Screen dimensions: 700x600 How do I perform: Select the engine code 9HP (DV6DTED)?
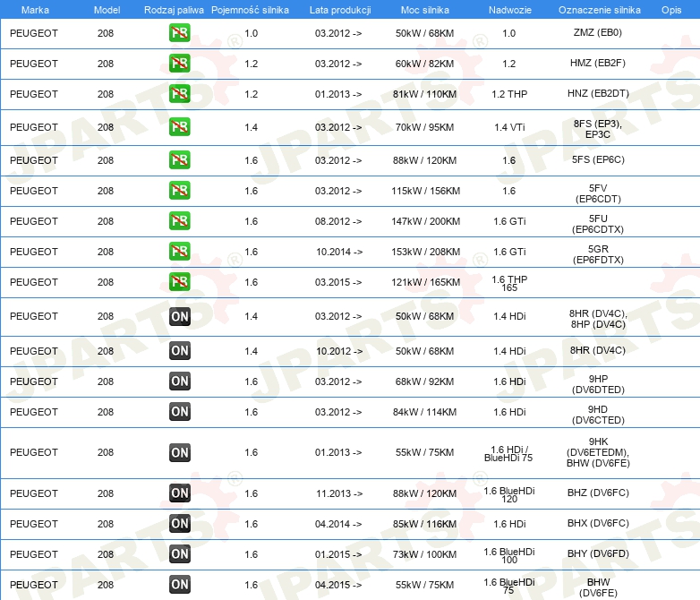pyautogui.click(x=598, y=384)
